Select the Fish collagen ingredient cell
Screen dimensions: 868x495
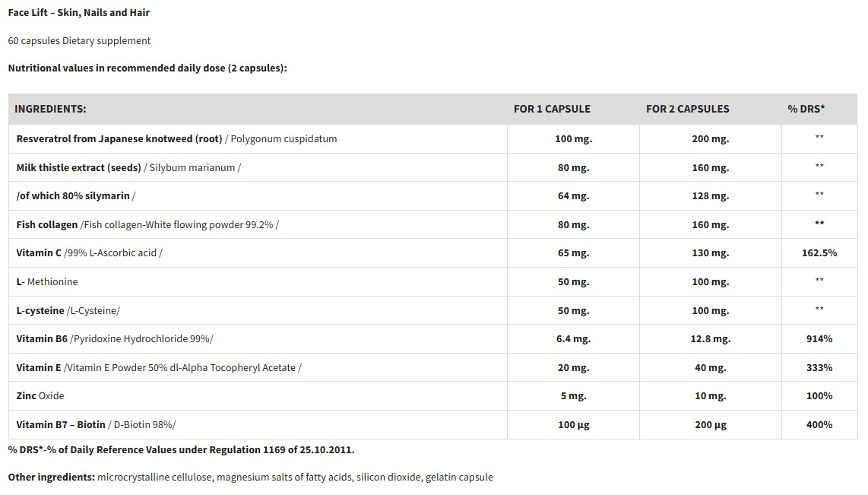click(x=147, y=224)
